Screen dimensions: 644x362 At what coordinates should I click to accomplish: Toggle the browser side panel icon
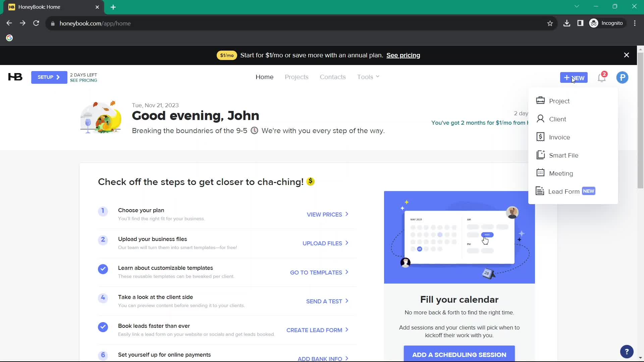click(580, 23)
